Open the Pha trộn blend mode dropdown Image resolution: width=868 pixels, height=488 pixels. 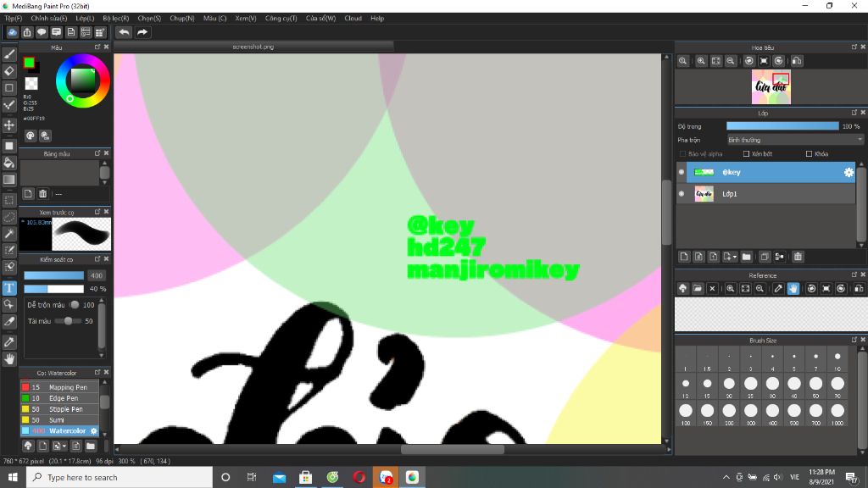pyautogui.click(x=795, y=140)
